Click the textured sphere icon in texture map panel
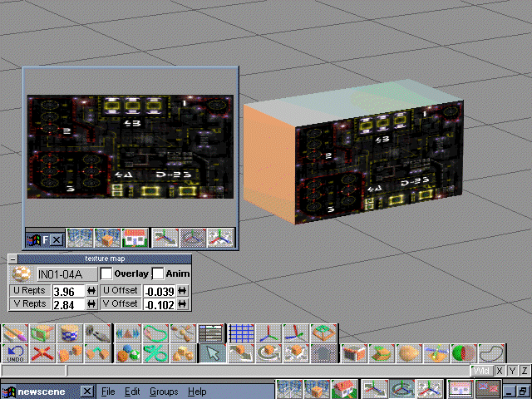This screenshot has width=532, height=399. point(21,273)
